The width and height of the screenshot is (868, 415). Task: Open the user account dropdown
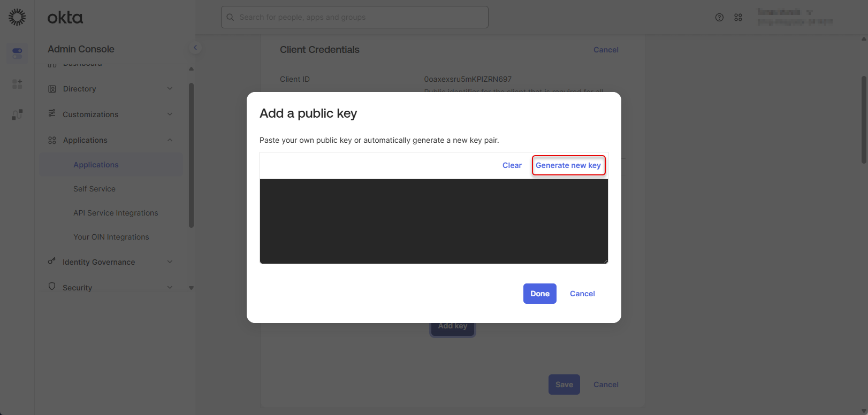[794, 17]
